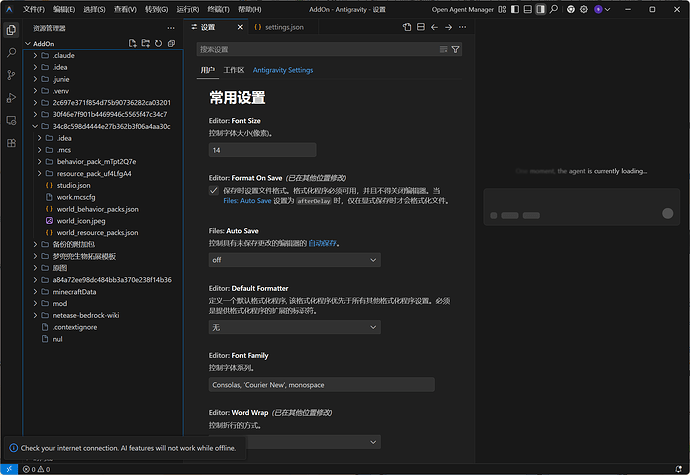Open settings as JSON file icon
Viewport: 690px width, 475px height.
click(x=407, y=27)
